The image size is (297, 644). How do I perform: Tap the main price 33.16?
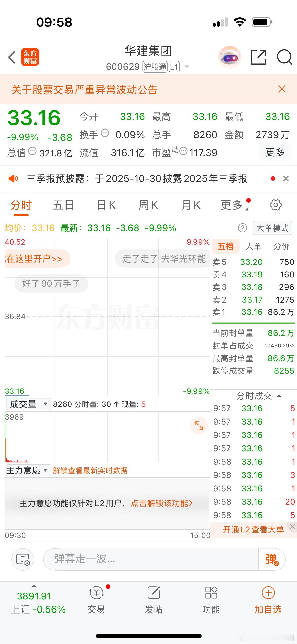(34, 118)
